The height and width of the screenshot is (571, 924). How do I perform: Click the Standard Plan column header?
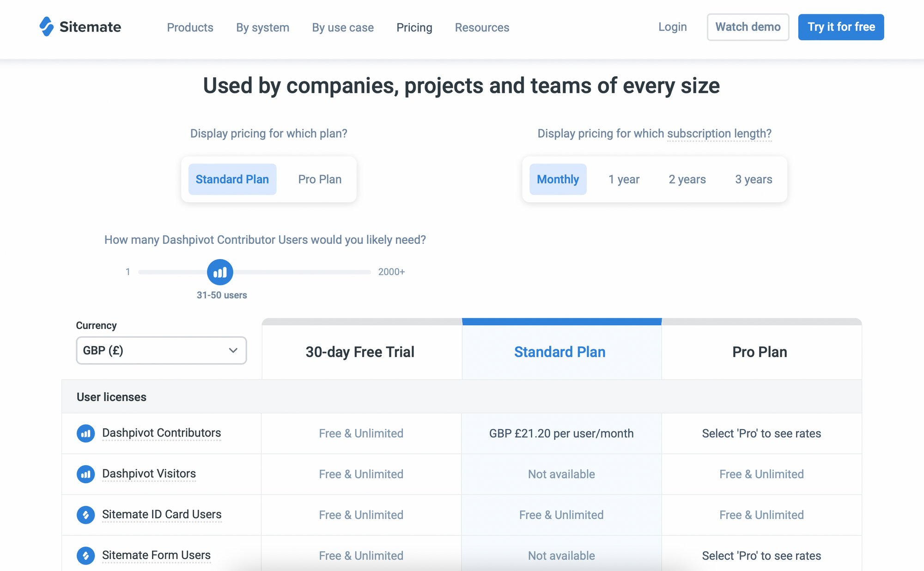pyautogui.click(x=562, y=352)
